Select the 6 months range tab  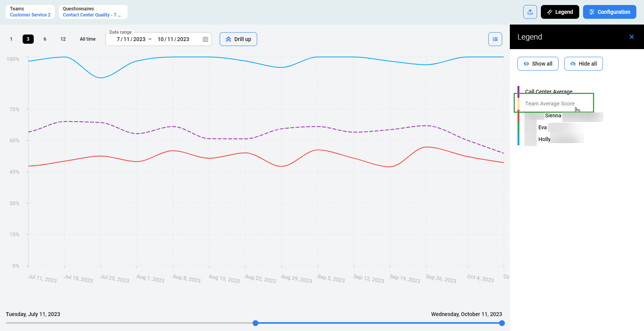pyautogui.click(x=45, y=39)
